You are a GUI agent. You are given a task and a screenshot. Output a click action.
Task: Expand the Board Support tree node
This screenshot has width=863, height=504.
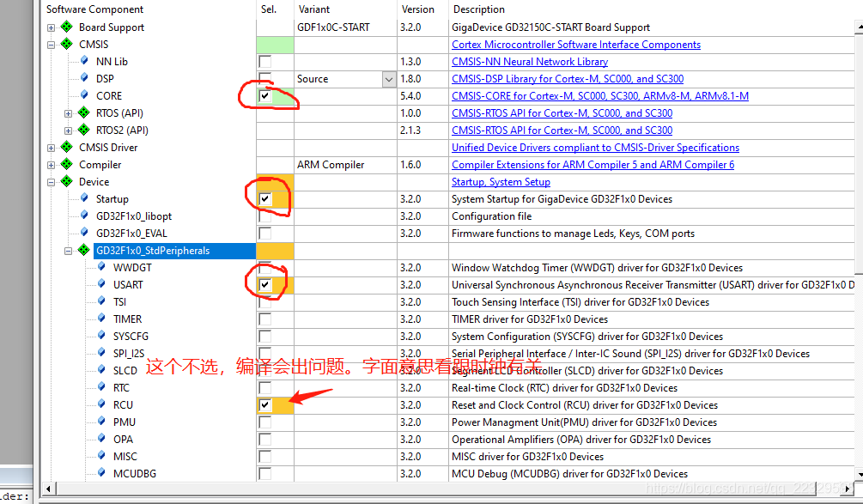52,27
